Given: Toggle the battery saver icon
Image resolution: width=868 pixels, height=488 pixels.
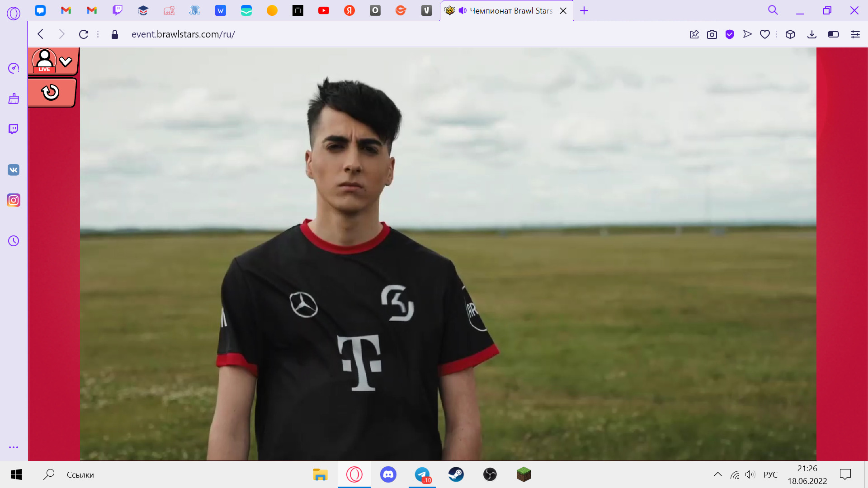Looking at the screenshot, I should coord(833,34).
